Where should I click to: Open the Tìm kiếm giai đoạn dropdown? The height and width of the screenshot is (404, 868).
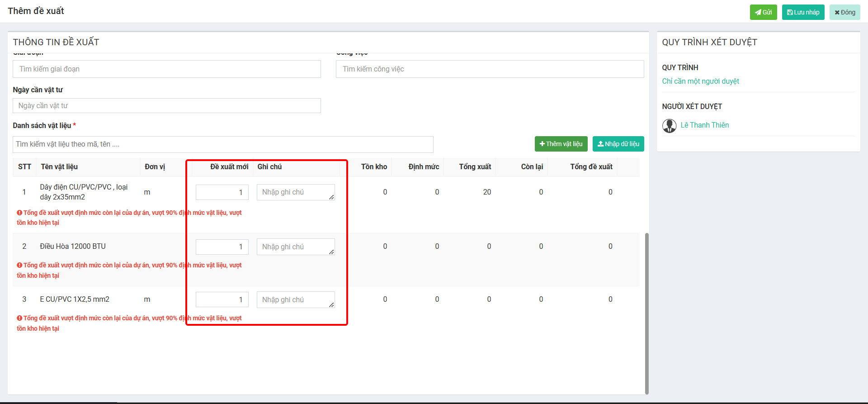pyautogui.click(x=166, y=69)
